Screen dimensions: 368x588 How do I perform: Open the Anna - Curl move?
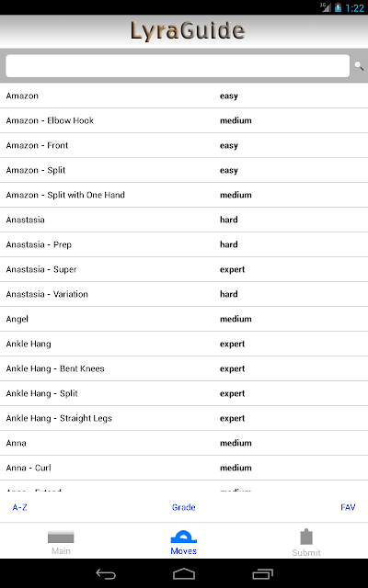(184, 468)
